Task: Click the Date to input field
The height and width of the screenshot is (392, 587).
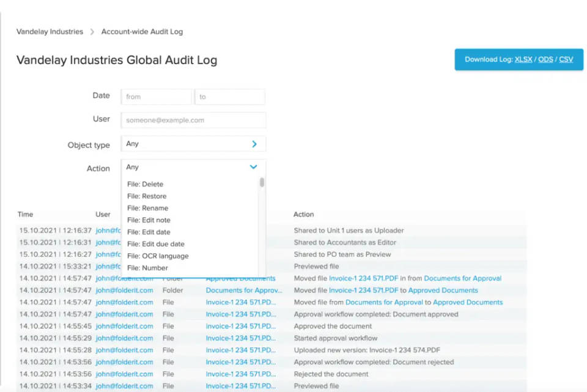Action: [230, 97]
